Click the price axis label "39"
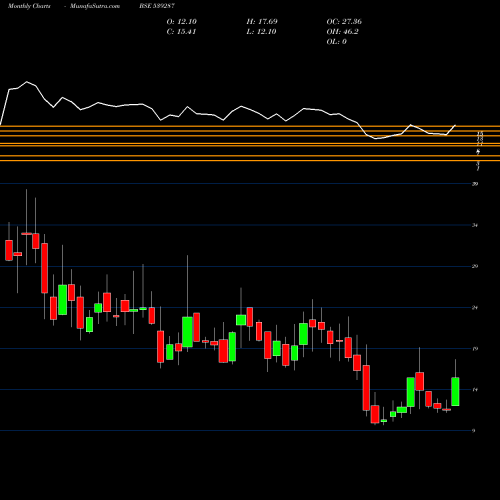Image resolution: width=500 pixels, height=500 pixels. [x=475, y=184]
